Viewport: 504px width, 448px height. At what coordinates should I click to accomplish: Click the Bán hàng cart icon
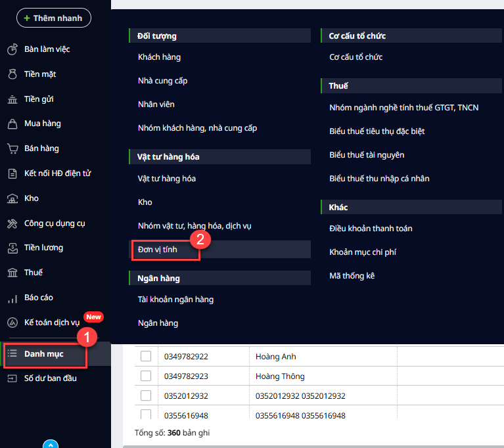12,148
